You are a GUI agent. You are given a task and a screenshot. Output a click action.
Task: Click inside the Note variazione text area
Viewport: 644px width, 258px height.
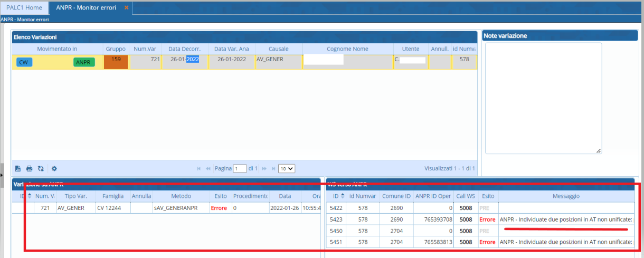coord(543,98)
